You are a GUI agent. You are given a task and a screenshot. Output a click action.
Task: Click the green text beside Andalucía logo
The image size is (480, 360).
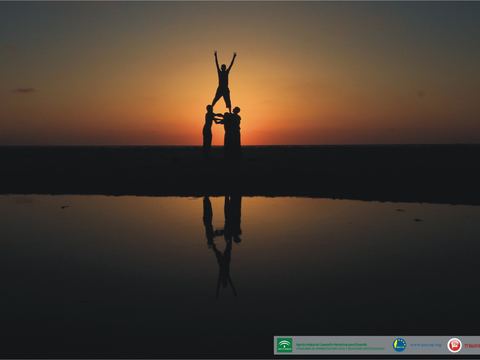click(x=340, y=346)
